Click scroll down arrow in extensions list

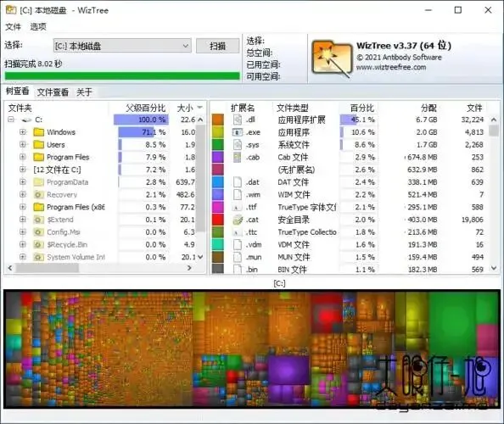(494, 268)
